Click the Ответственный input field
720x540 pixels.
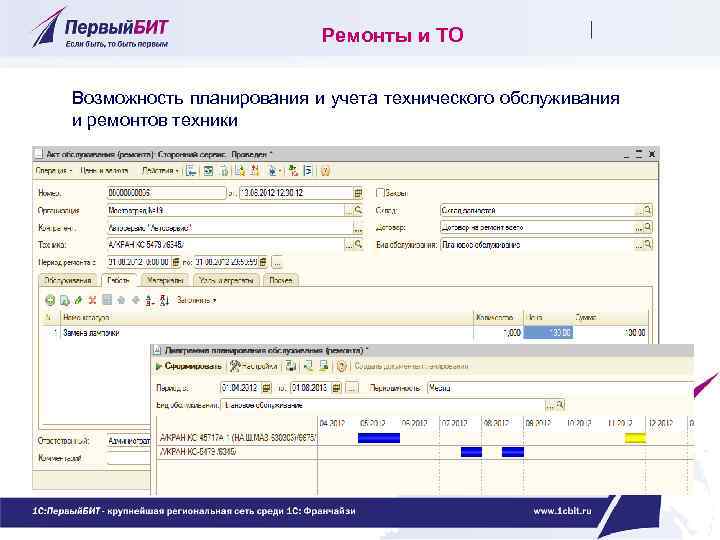pos(129,441)
